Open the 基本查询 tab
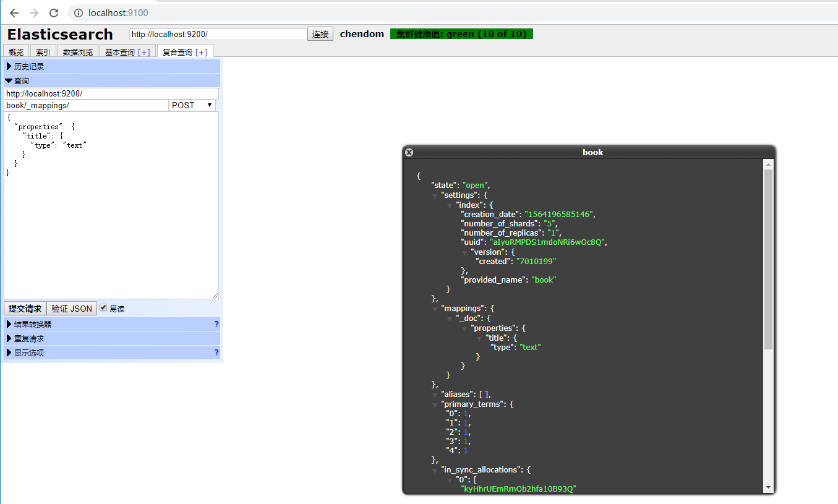 point(119,52)
